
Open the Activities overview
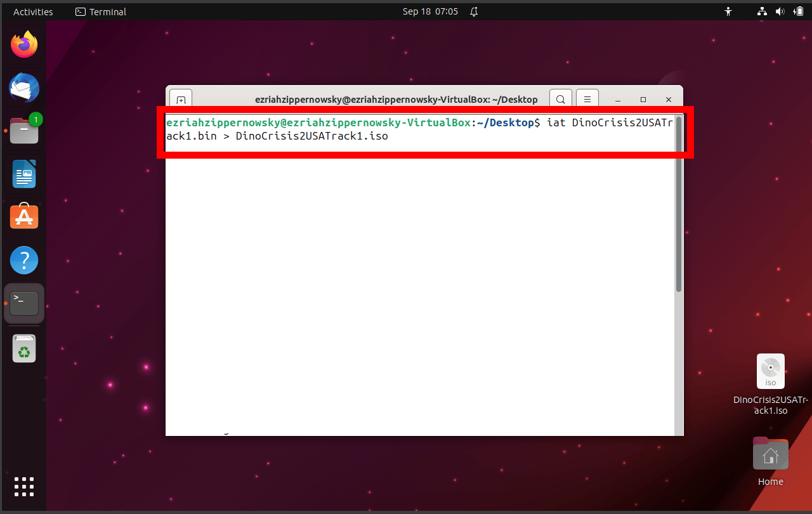tap(33, 11)
